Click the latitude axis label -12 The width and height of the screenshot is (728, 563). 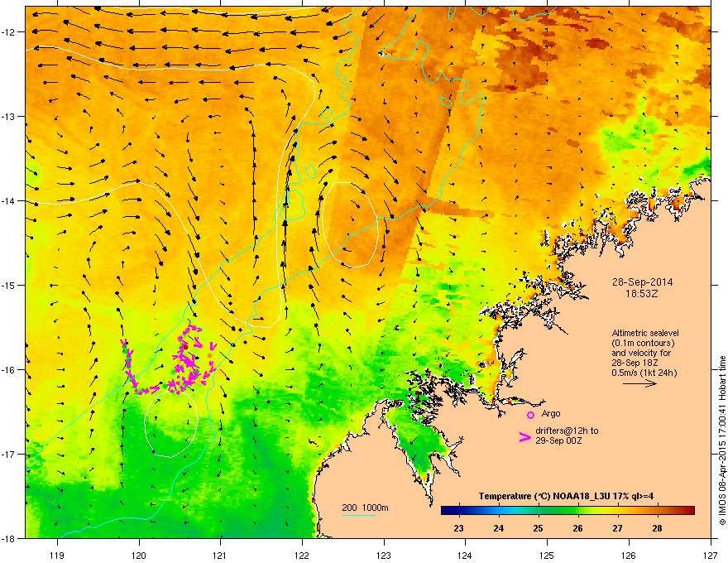click(x=8, y=32)
